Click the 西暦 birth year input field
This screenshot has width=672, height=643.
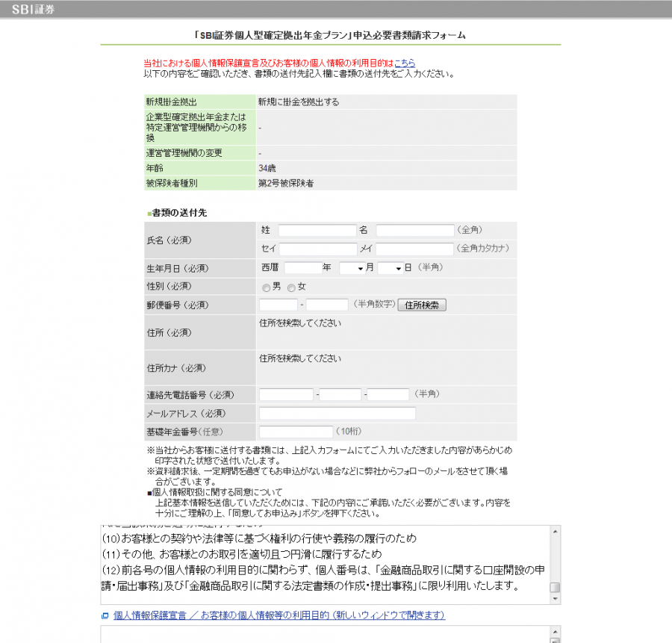tap(303, 268)
